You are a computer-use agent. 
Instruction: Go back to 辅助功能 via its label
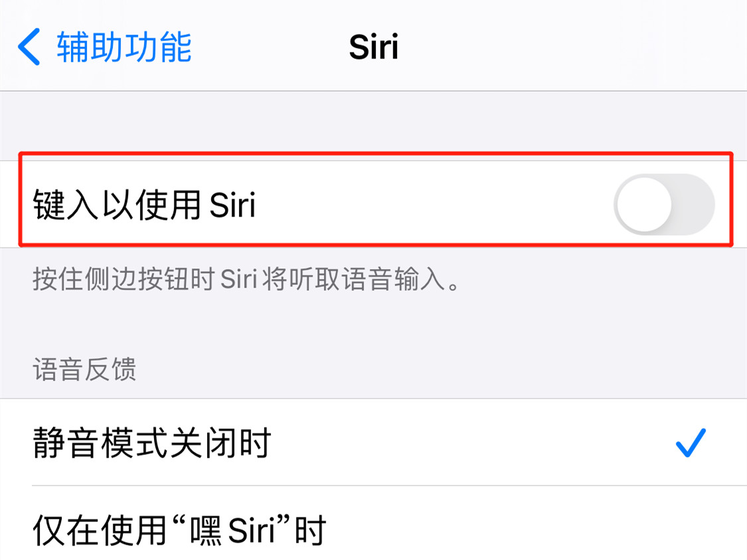(x=124, y=47)
